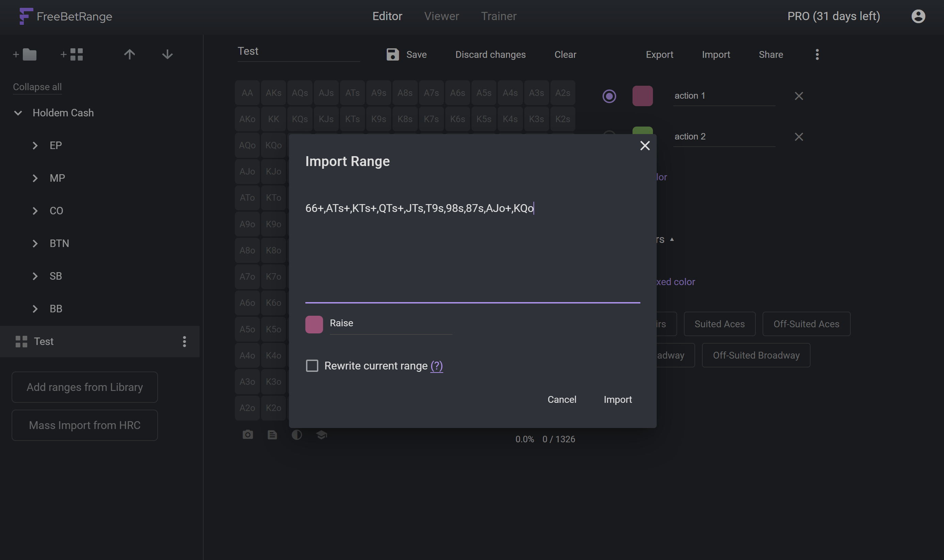This screenshot has height=560, width=944.
Task: Expand the BB position tree item
Action: pyautogui.click(x=35, y=309)
